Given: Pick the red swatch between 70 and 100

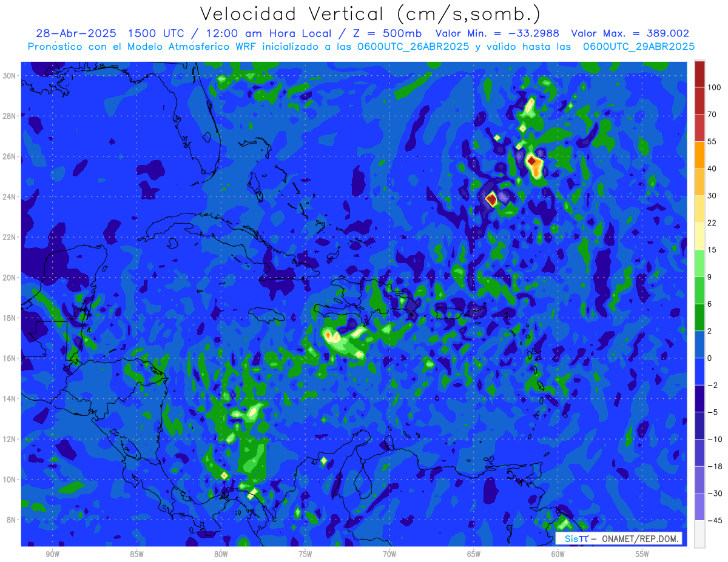Looking at the screenshot, I should point(700,101).
